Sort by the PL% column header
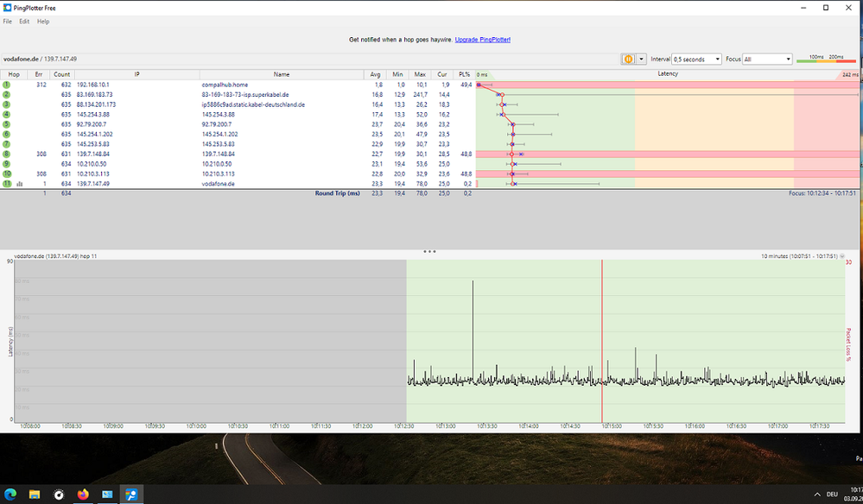 (465, 74)
